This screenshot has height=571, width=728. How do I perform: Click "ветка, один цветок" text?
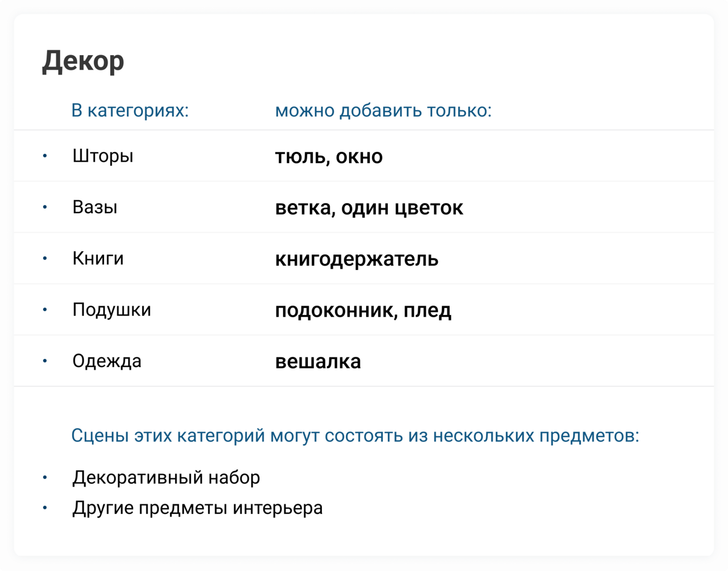(369, 207)
